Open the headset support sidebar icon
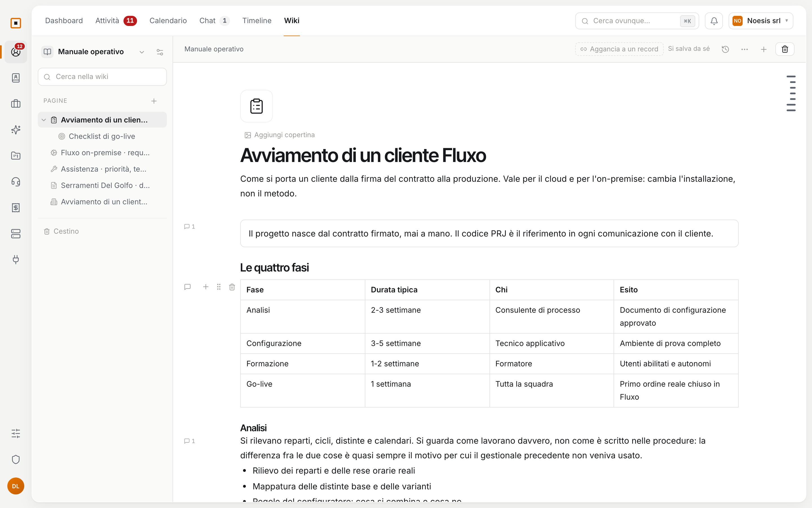The width and height of the screenshot is (812, 508). point(16,182)
